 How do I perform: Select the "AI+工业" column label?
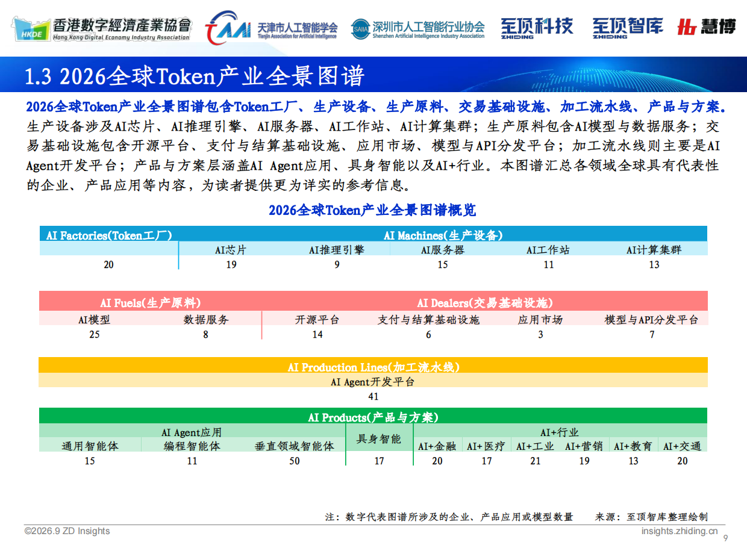coord(536,446)
